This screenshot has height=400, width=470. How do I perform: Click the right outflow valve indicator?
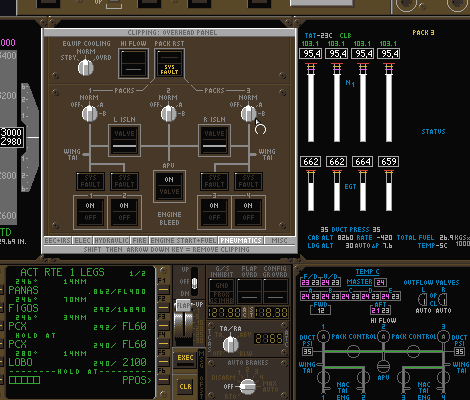[443, 300]
